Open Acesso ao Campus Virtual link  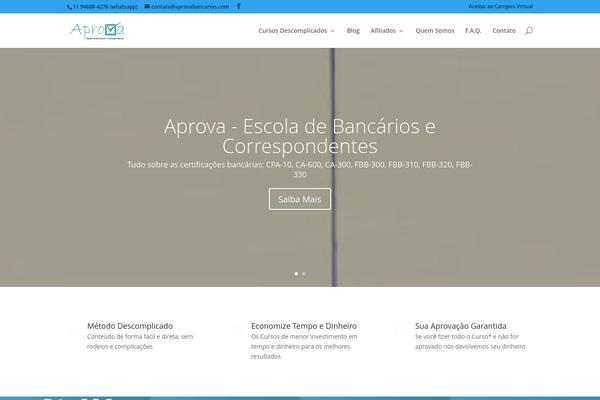[501, 6]
